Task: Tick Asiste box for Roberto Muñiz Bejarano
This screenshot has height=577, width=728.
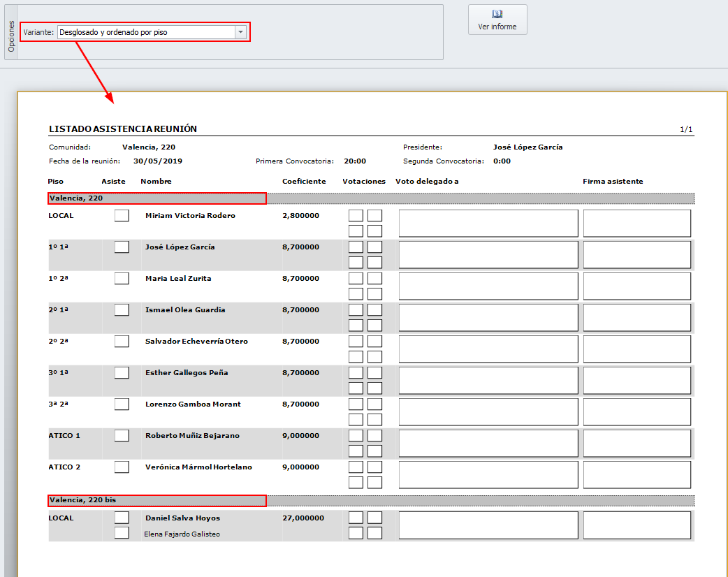Action: pos(122,435)
